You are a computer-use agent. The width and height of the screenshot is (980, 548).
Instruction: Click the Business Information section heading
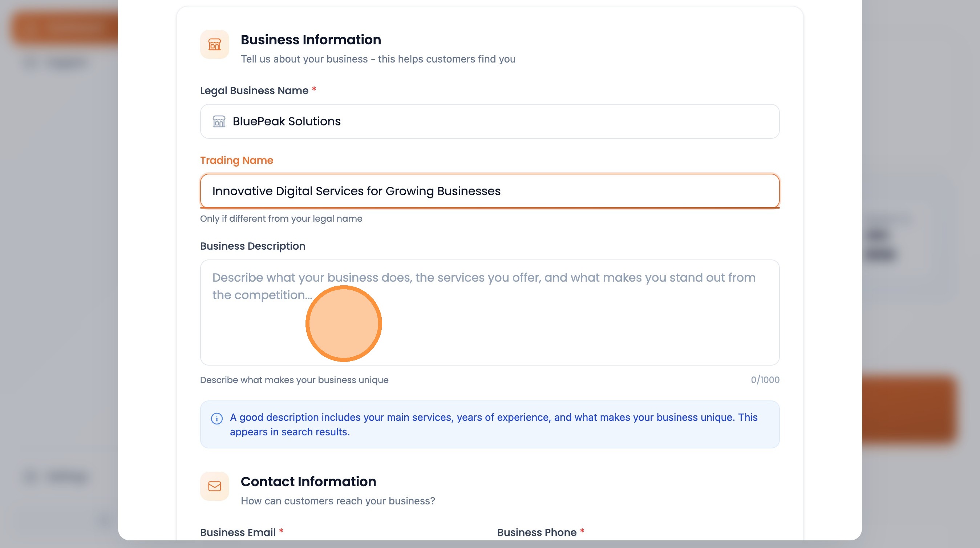point(311,39)
